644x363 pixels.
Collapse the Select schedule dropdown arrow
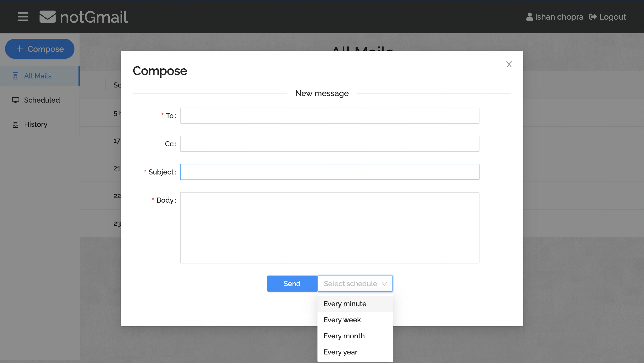tap(384, 284)
